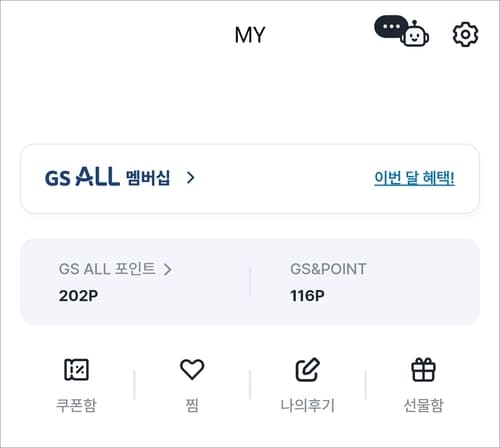Image resolution: width=500 pixels, height=448 pixels.
Task: Select the GS&POINT label
Action: pyautogui.click(x=328, y=269)
